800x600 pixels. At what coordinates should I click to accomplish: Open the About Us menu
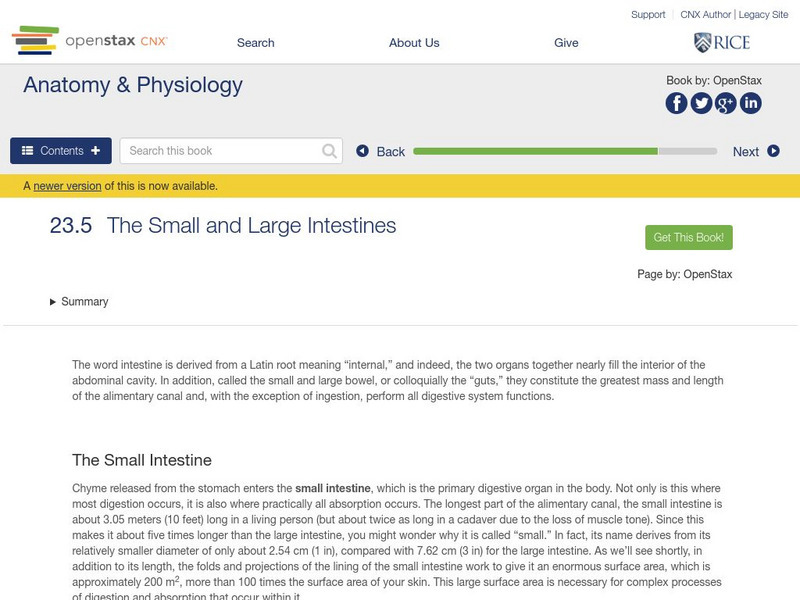point(414,43)
